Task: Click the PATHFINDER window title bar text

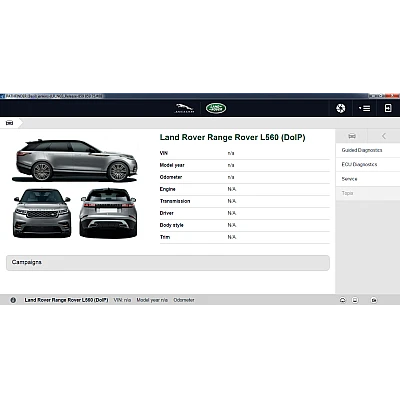Action: [x=54, y=96]
